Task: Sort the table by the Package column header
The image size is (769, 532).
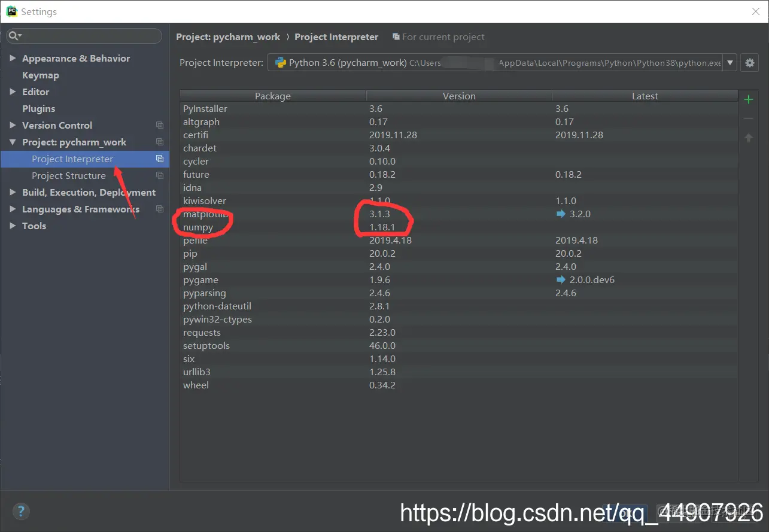Action: [x=273, y=96]
